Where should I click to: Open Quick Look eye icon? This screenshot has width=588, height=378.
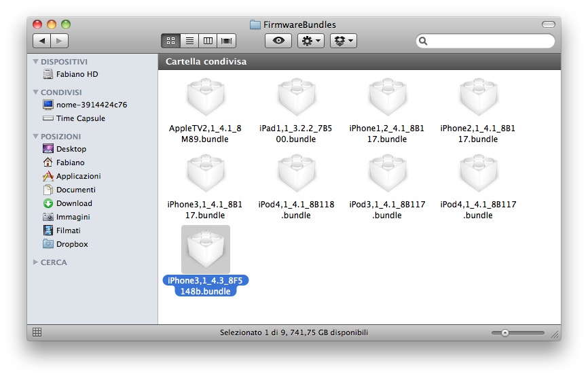coord(278,41)
